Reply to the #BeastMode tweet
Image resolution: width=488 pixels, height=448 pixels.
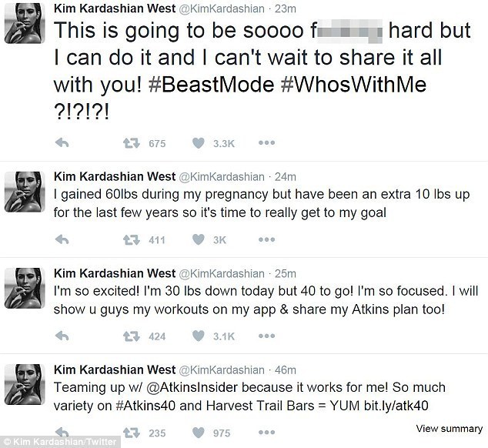[x=65, y=143]
